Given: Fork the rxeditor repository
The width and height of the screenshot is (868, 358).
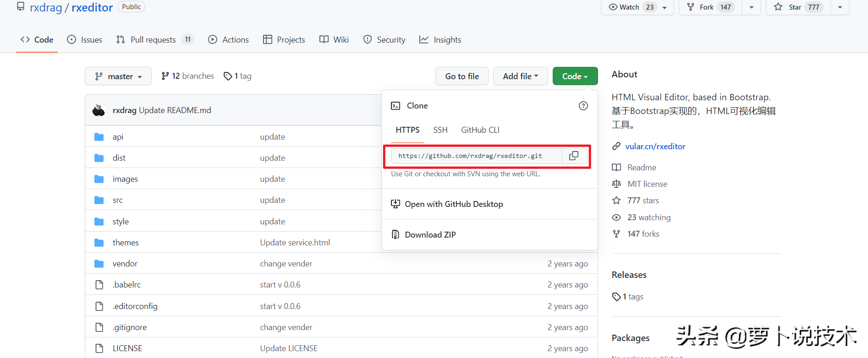Looking at the screenshot, I should [711, 7].
